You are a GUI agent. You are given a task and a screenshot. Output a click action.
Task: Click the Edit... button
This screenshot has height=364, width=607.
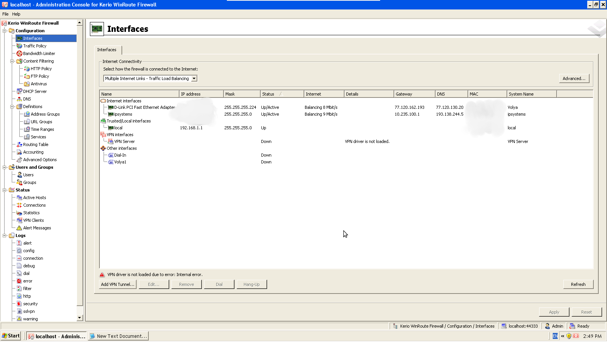tap(154, 284)
